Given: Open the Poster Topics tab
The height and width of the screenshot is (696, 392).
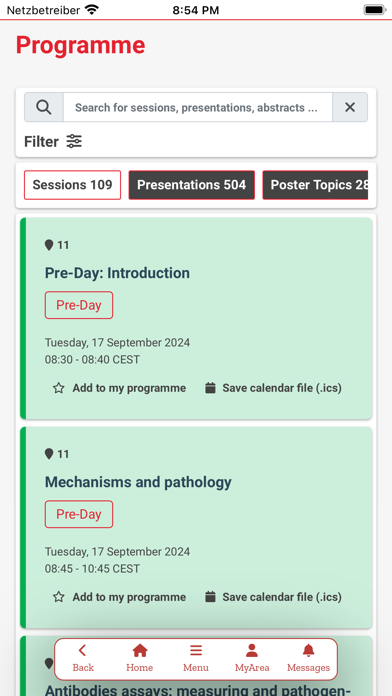Looking at the screenshot, I should [315, 185].
